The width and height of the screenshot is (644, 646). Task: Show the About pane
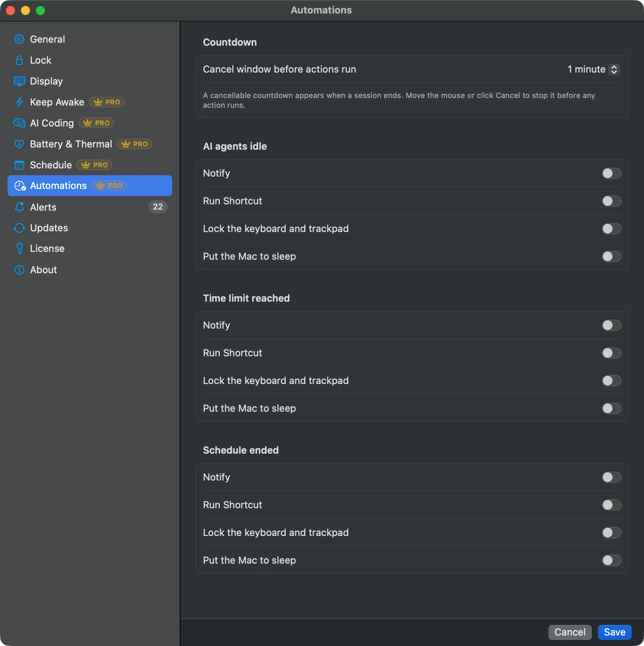coord(90,270)
